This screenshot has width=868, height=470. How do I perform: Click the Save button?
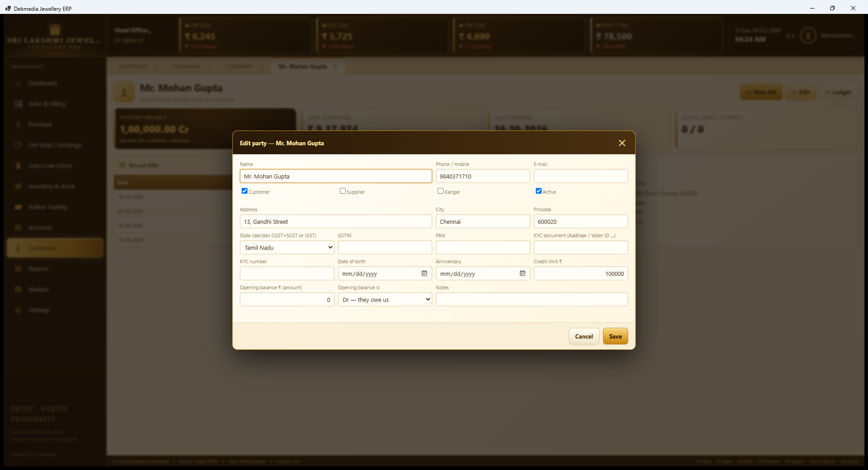pyautogui.click(x=615, y=336)
